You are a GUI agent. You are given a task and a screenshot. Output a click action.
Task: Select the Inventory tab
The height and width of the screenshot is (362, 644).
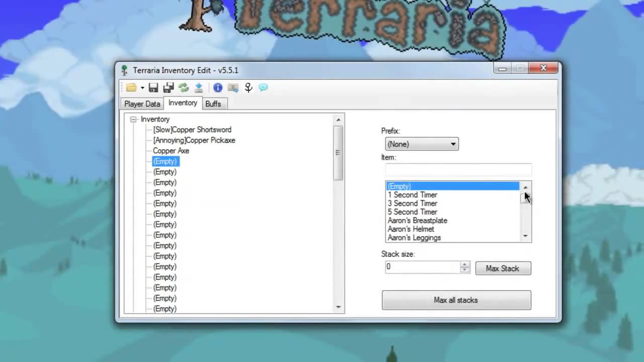pyautogui.click(x=183, y=103)
